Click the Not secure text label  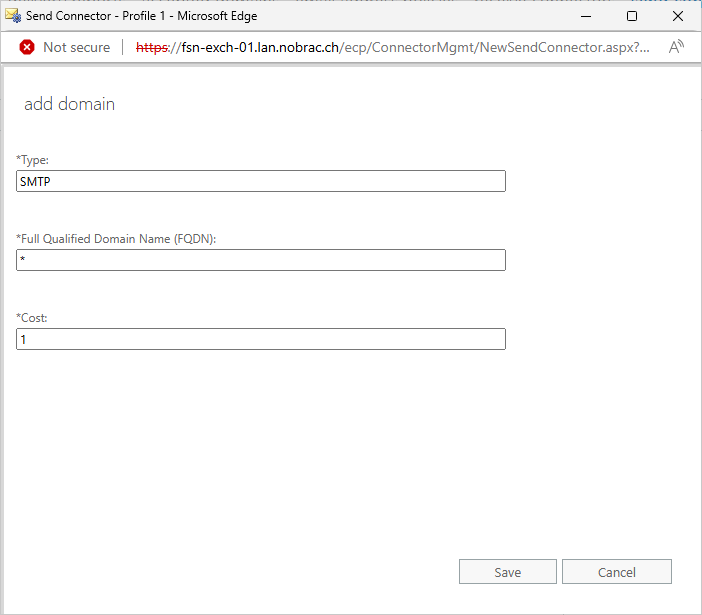coord(77,47)
